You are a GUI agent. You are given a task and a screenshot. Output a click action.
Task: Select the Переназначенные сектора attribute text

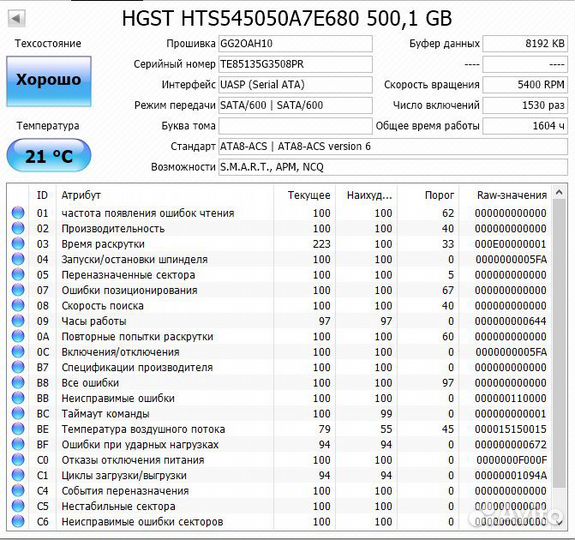click(x=128, y=275)
